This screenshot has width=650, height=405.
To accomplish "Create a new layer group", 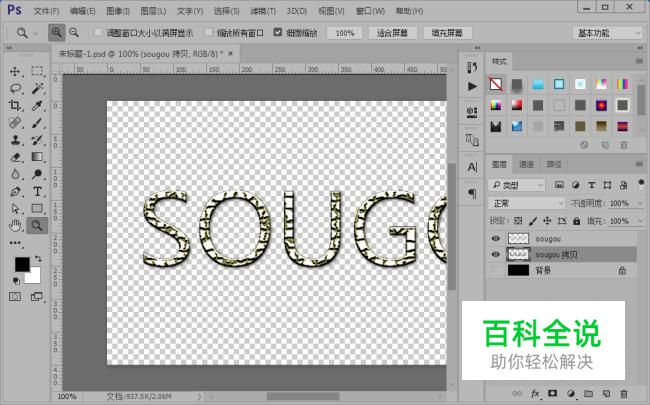I will click(x=588, y=393).
